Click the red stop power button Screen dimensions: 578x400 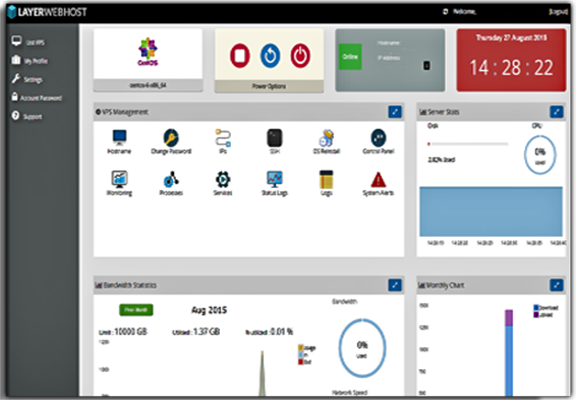pos(240,56)
